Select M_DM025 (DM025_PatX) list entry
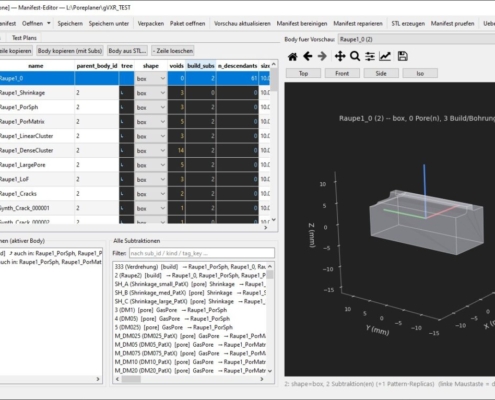Image resolution: width=495 pixels, height=400 pixels. 190,336
